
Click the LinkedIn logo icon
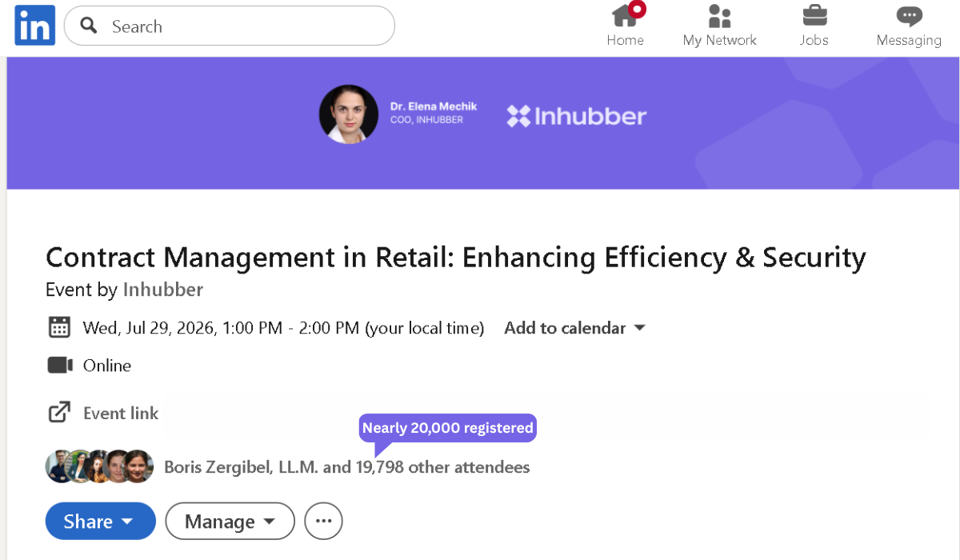34,26
